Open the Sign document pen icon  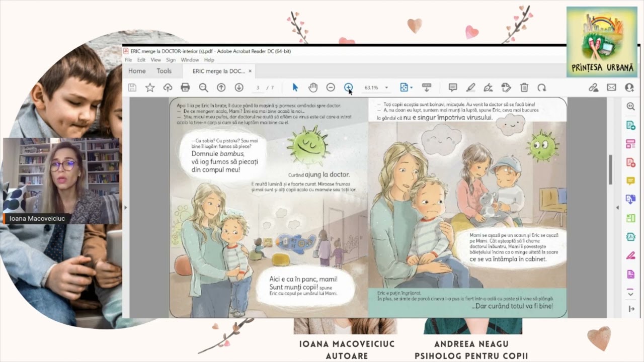coord(488,87)
